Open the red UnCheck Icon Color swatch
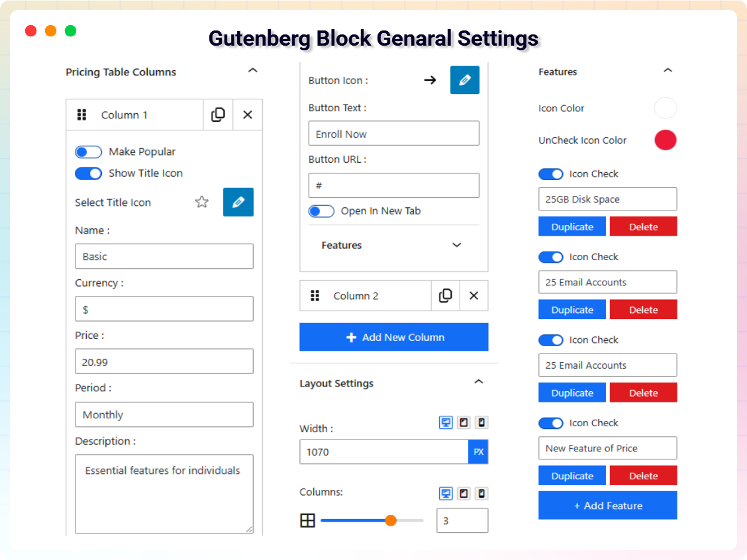 (666, 140)
